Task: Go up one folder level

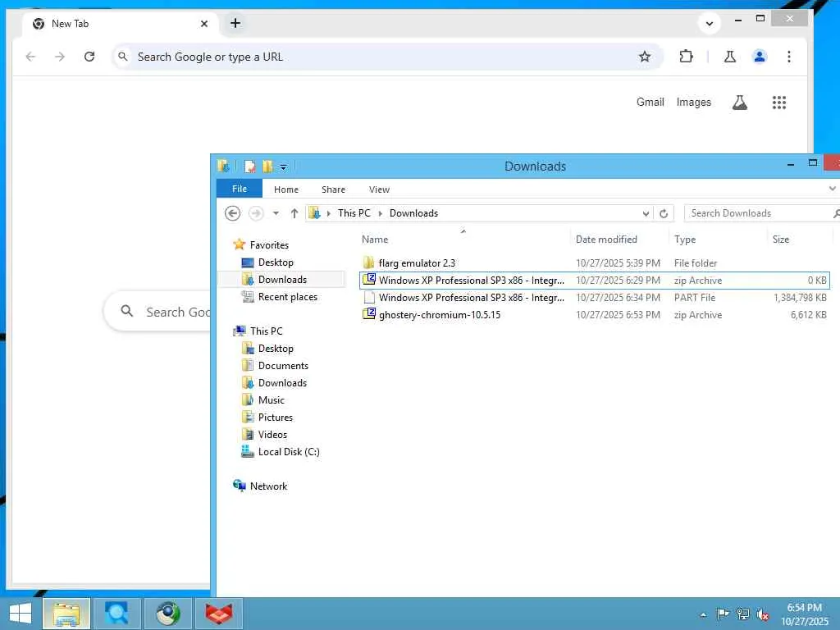Action: [294, 213]
